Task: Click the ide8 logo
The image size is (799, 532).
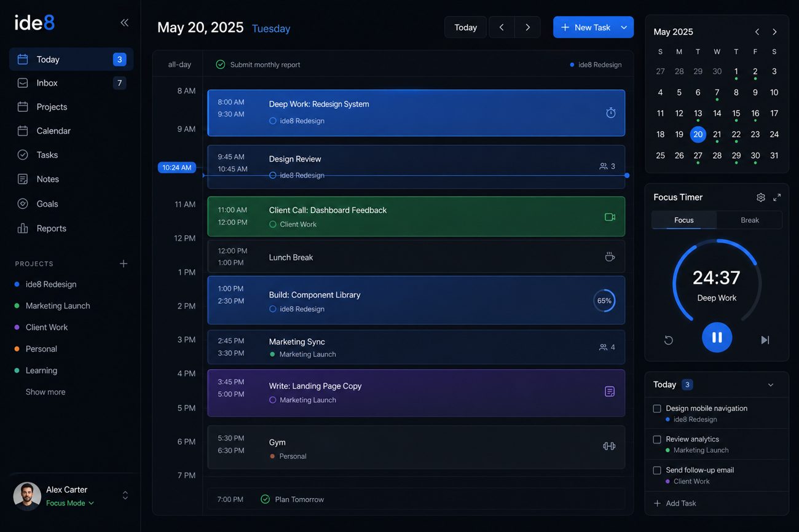Action: 35,23
